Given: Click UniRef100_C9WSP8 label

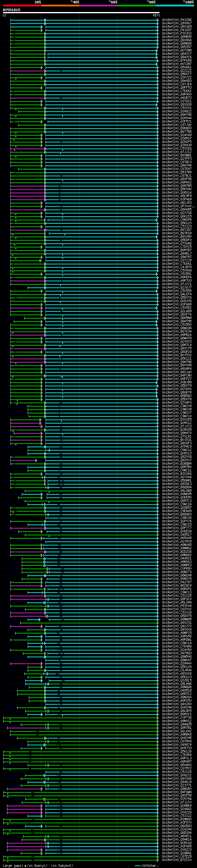Looking at the screenshot, I should coord(176,220).
